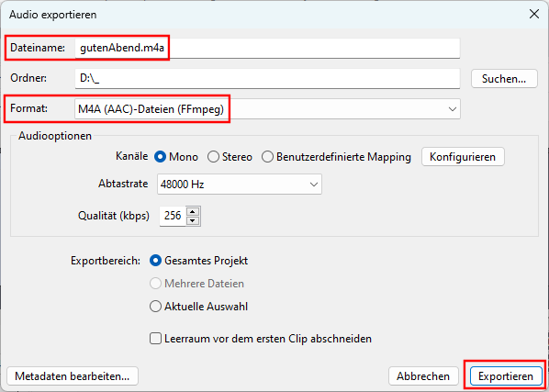Click Abbrechen to cancel export
Image resolution: width=549 pixels, height=392 pixels.
coord(423,376)
